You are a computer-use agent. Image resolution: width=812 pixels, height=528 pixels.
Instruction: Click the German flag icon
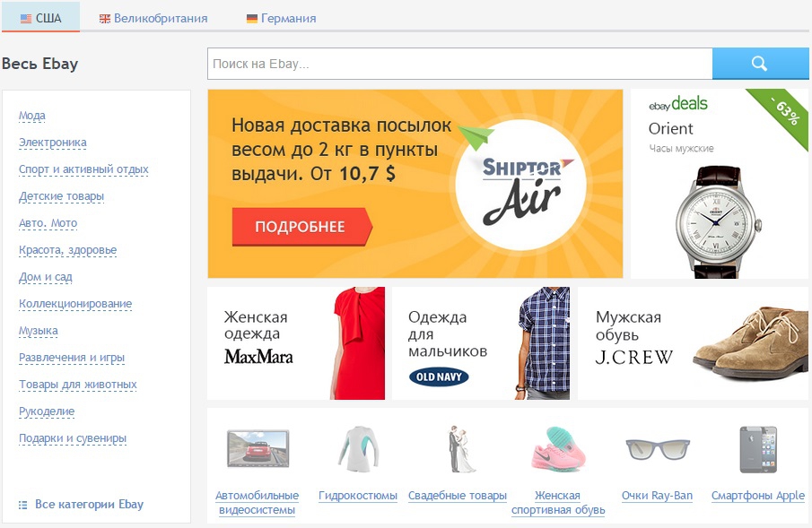(252, 19)
